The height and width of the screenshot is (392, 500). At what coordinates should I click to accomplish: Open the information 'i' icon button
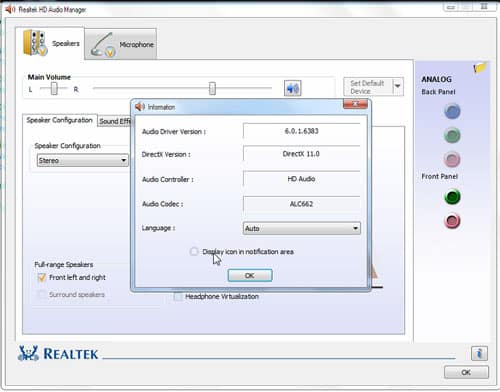[x=479, y=353]
